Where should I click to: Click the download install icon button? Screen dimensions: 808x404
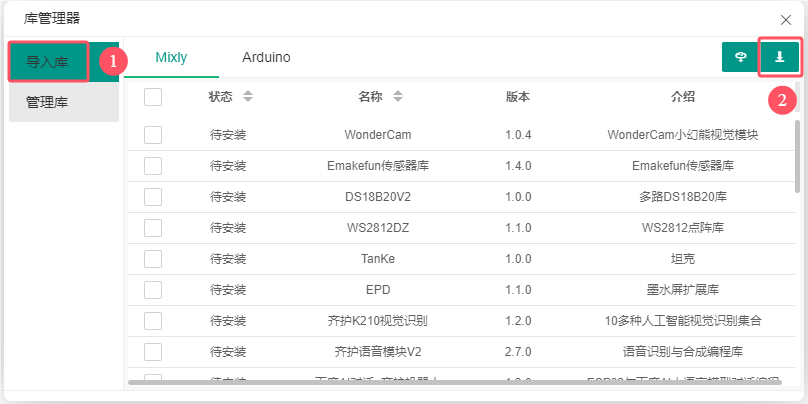pyautogui.click(x=779, y=58)
